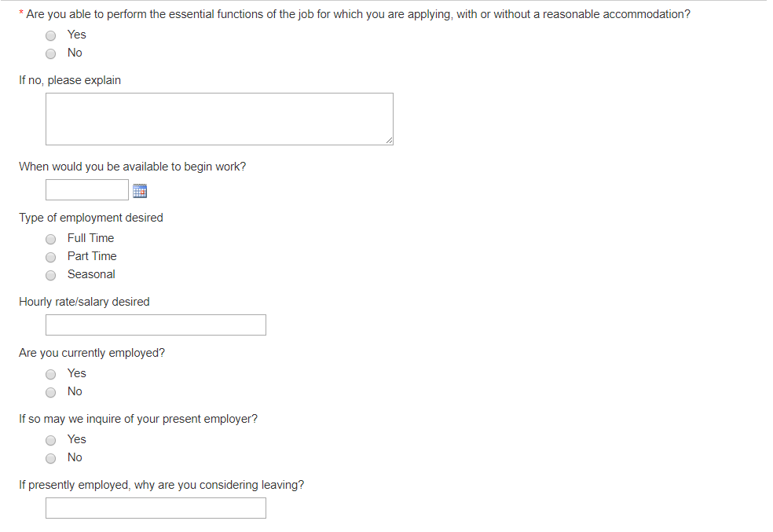Click the 'If presently employed' question text

click(x=161, y=485)
